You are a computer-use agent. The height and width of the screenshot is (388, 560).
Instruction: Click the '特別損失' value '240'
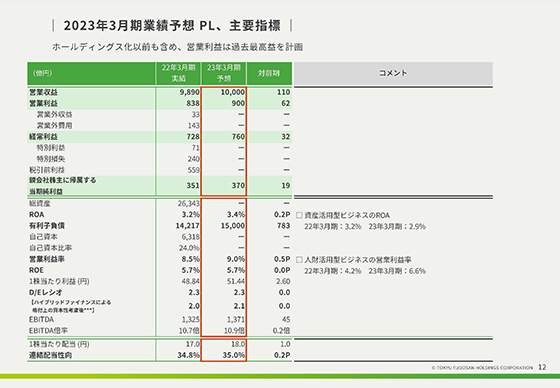pos(194,159)
